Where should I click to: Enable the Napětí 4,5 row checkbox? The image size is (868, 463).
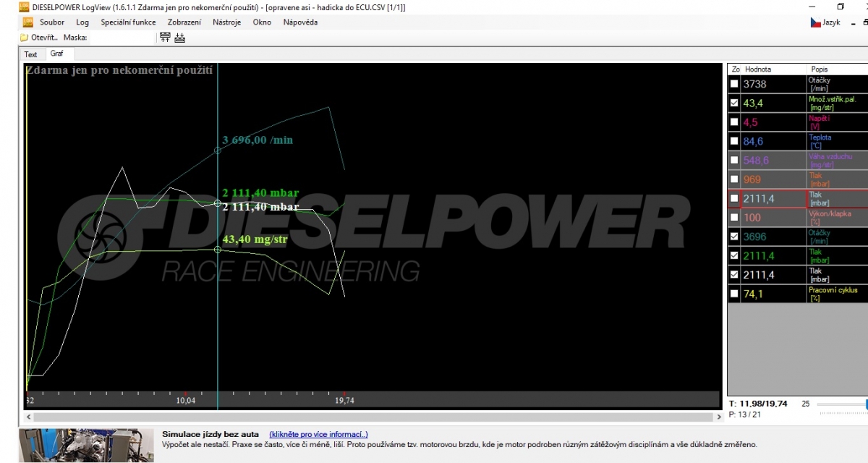(734, 122)
